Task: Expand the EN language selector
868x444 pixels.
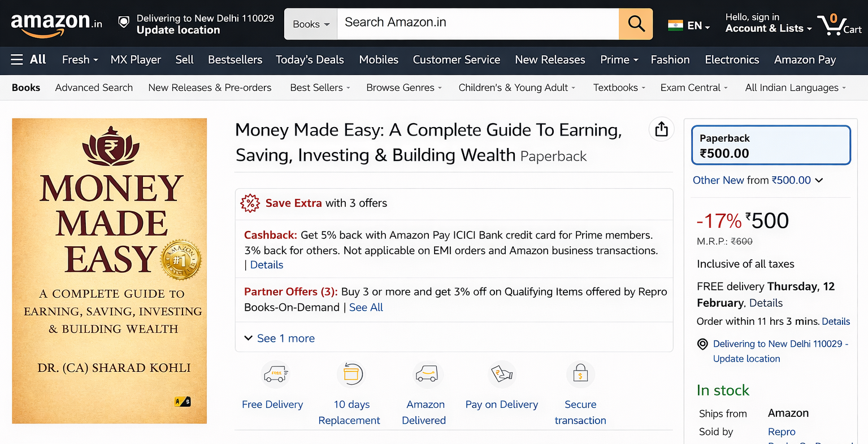Action: [x=689, y=25]
